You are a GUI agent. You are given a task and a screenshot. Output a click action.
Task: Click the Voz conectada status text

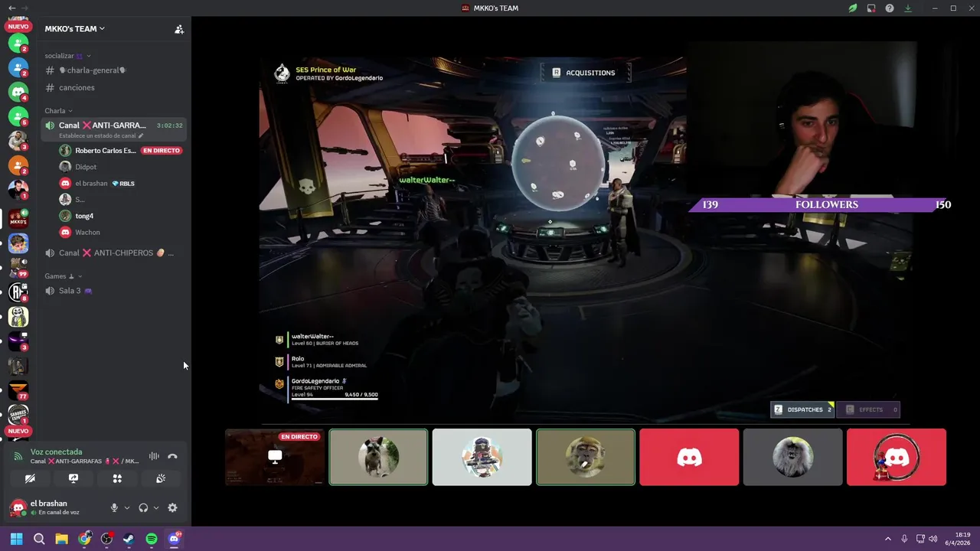point(56,452)
